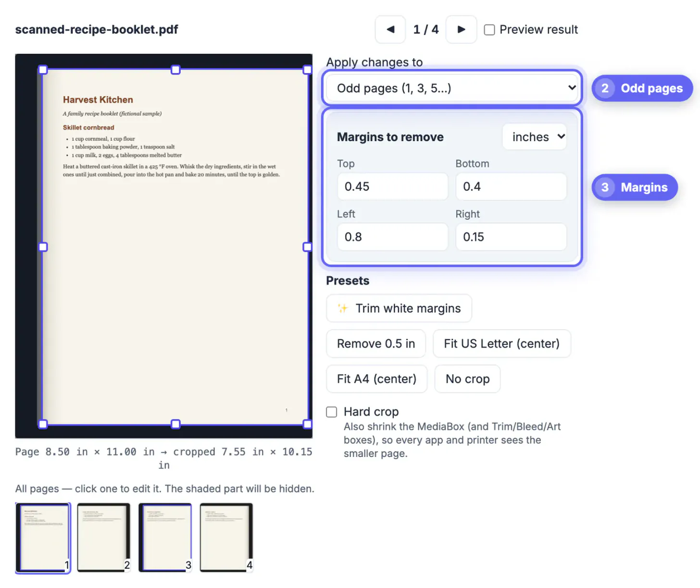Select the No crop preset
The height and width of the screenshot is (588, 700).
[468, 379]
